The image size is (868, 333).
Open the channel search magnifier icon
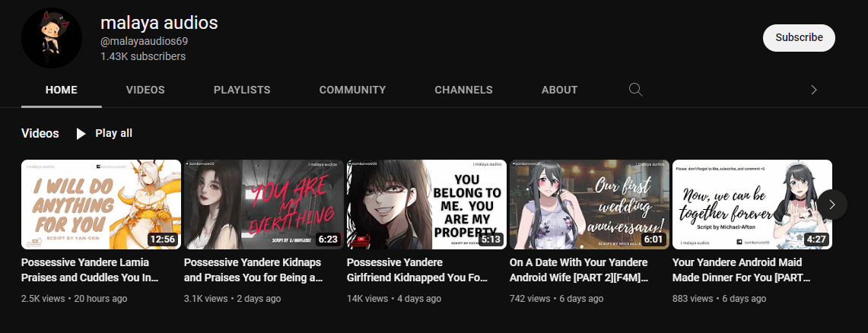click(635, 90)
